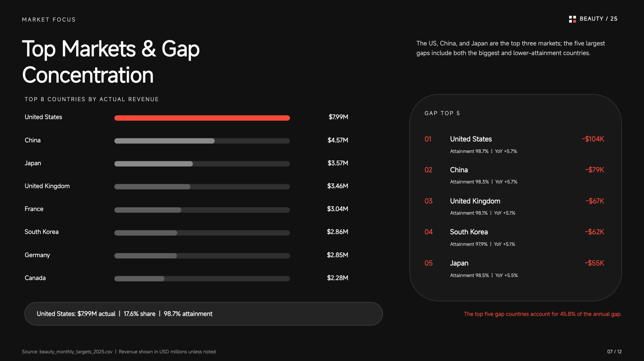Click rank '03' in gap list
The width and height of the screenshot is (644, 361).
point(428,201)
